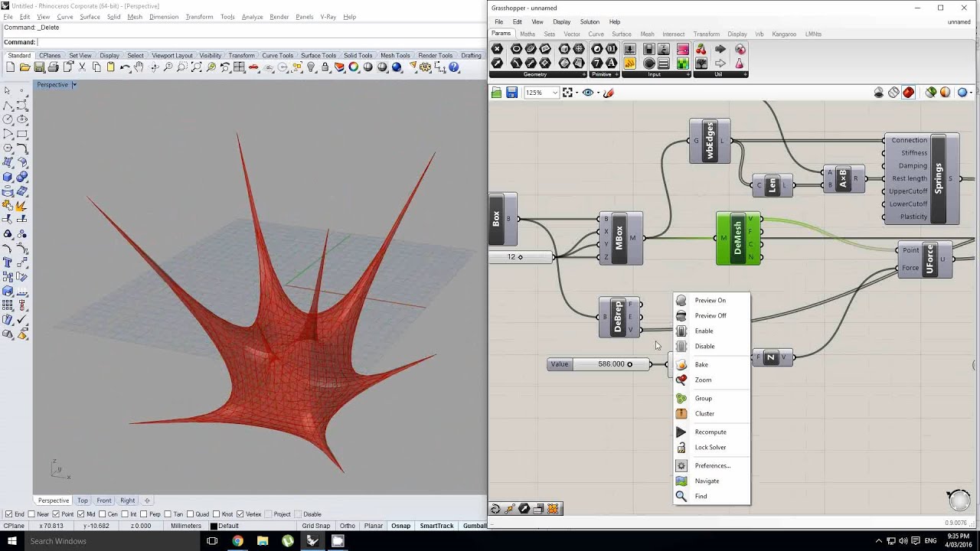
Task: Enable the Quad osnap checkbox
Action: pyautogui.click(x=191, y=514)
